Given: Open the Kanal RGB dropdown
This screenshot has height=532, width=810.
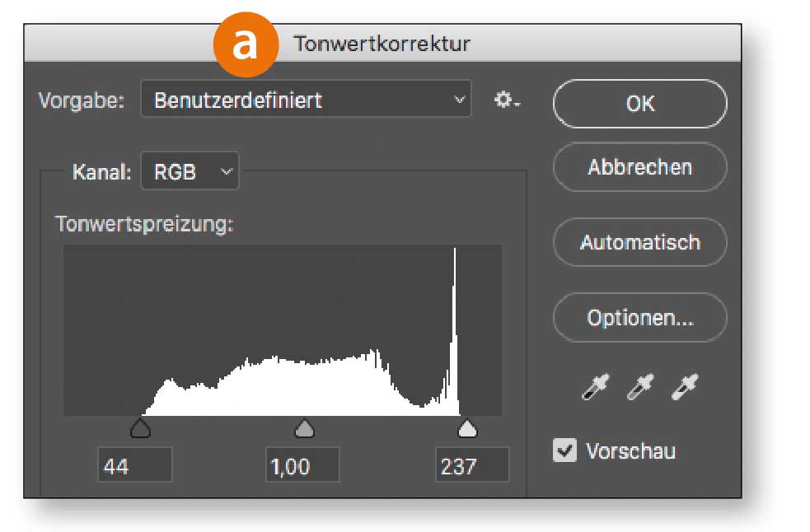Looking at the screenshot, I should click(190, 172).
